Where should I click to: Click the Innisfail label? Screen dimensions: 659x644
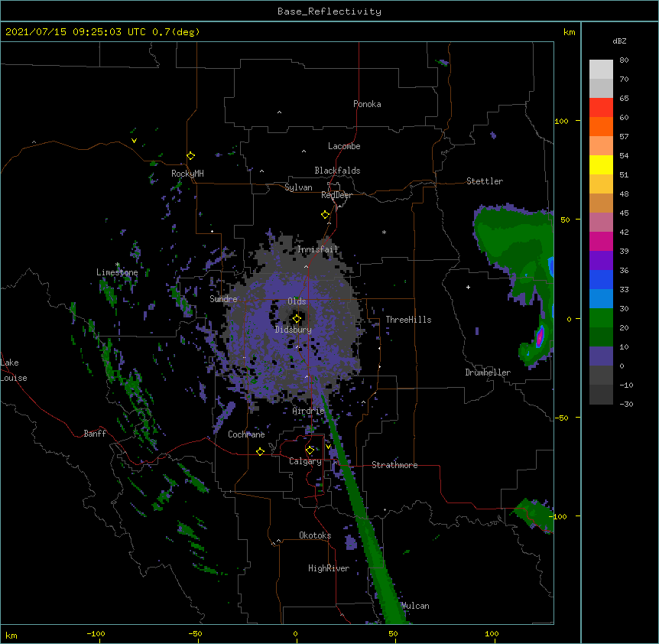[x=317, y=249]
